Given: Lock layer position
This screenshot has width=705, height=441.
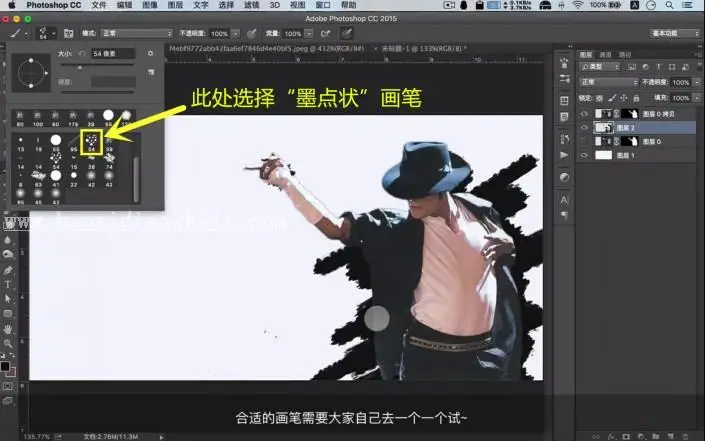Looking at the screenshot, I should coord(624,98).
